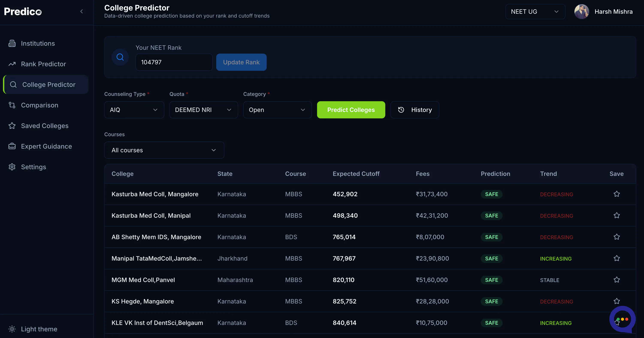Open Settings from the sidebar
Viewport: 644px width, 338px height.
[x=33, y=167]
